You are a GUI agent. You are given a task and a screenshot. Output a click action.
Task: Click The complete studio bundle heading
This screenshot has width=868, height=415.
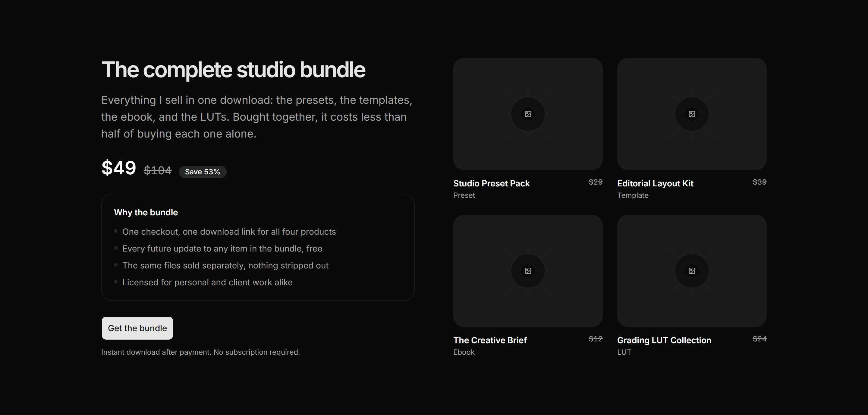click(x=233, y=70)
